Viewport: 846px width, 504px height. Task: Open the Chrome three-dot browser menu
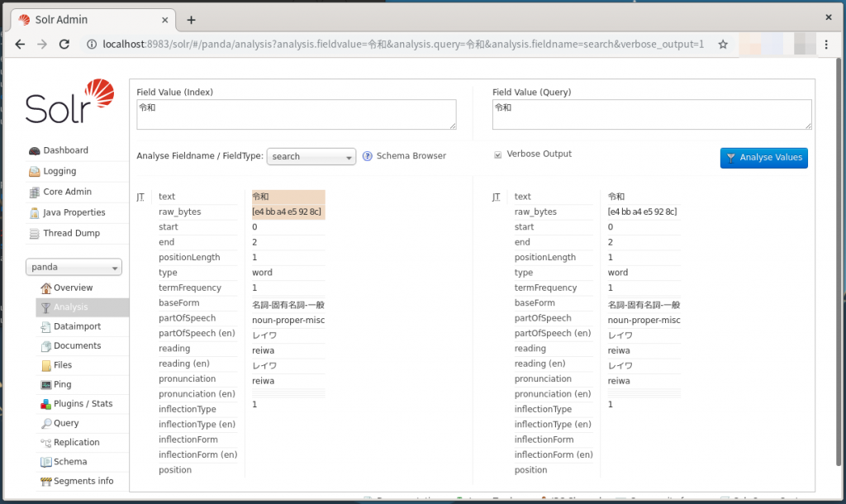[827, 45]
